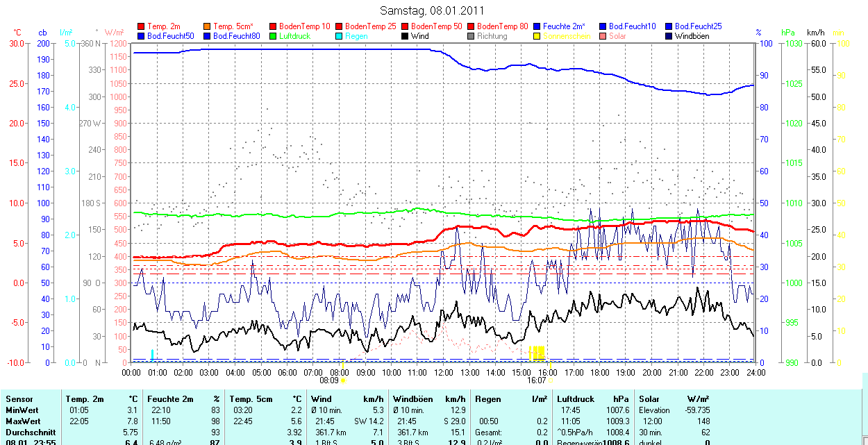This screenshot has width=868, height=445.
Task: Click the dark navy Windböen legend swatch
Action: point(669,36)
